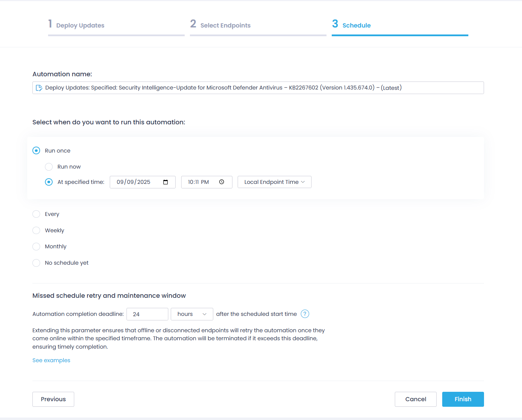Open the hours unit dropdown
This screenshot has height=420, width=522.
point(192,314)
